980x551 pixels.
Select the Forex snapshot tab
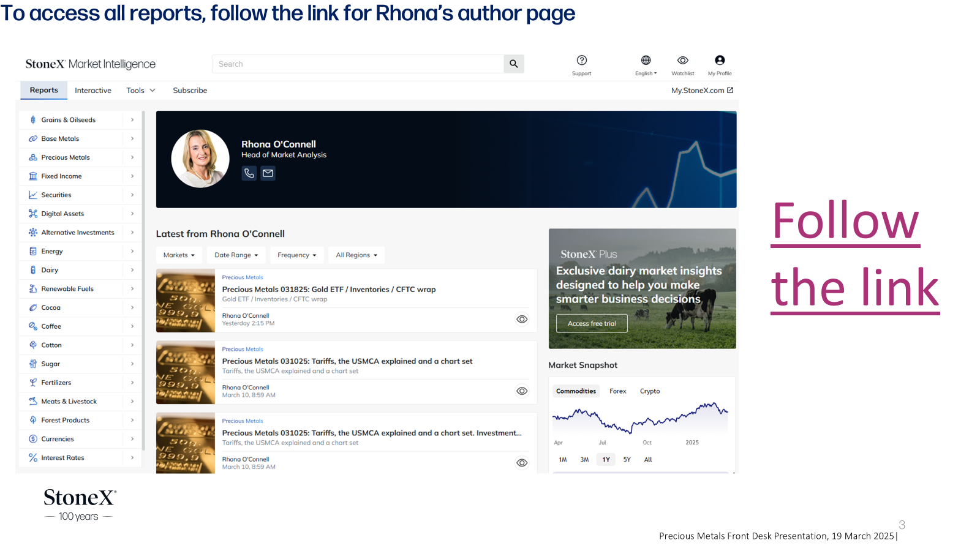618,391
